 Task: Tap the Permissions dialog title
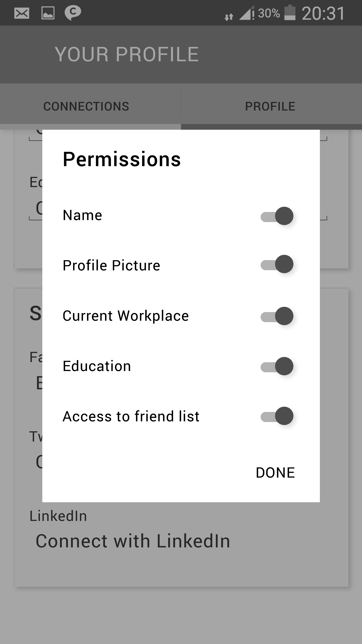tap(122, 159)
